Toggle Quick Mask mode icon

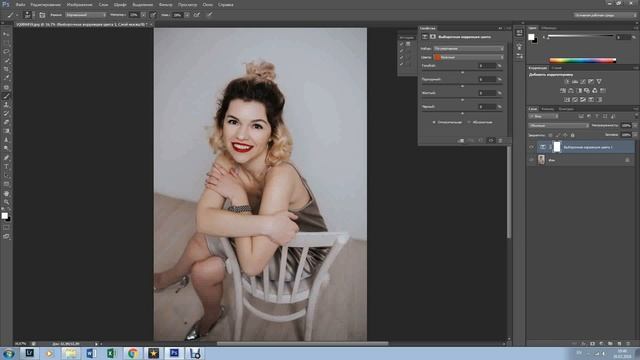click(x=6, y=228)
